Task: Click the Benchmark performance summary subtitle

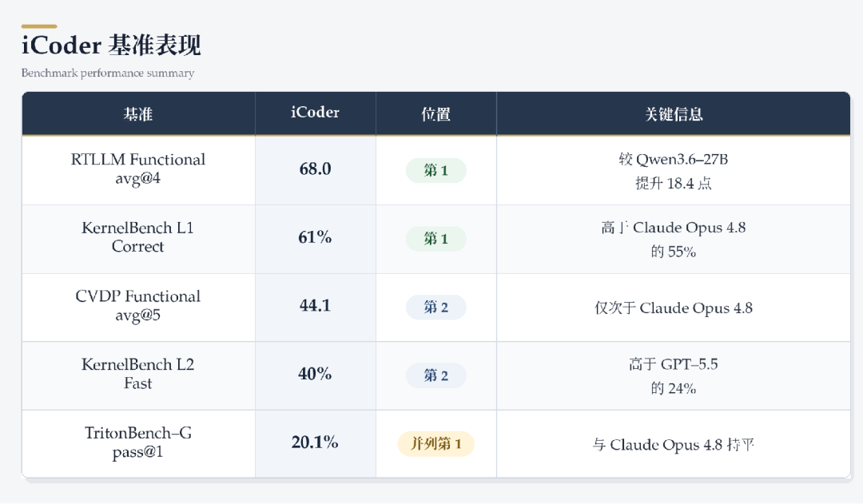Action: [108, 73]
